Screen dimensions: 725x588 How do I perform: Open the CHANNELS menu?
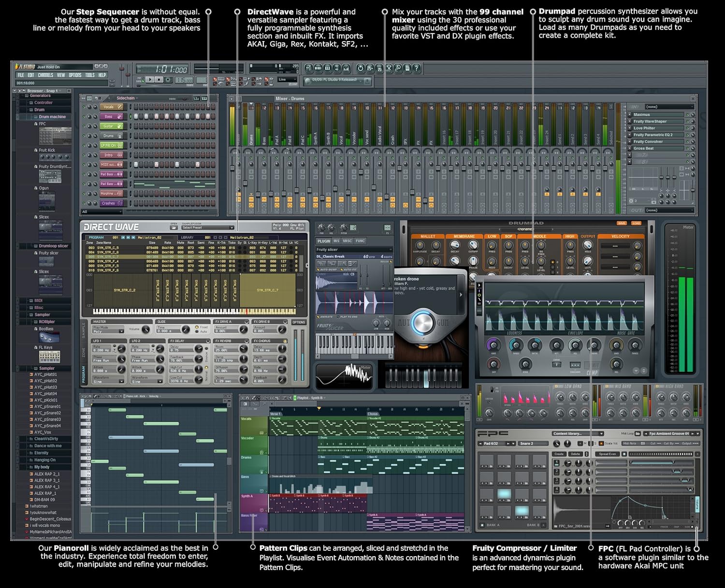(45, 75)
